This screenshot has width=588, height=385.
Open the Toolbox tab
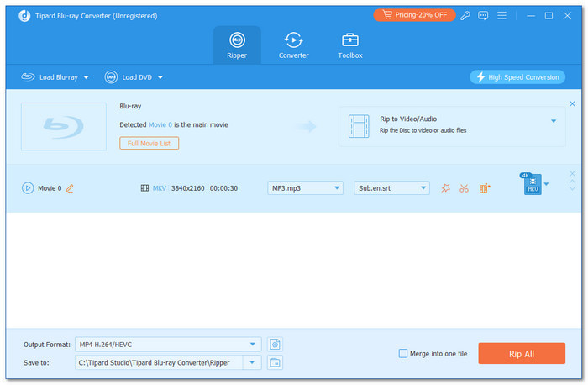coord(350,45)
